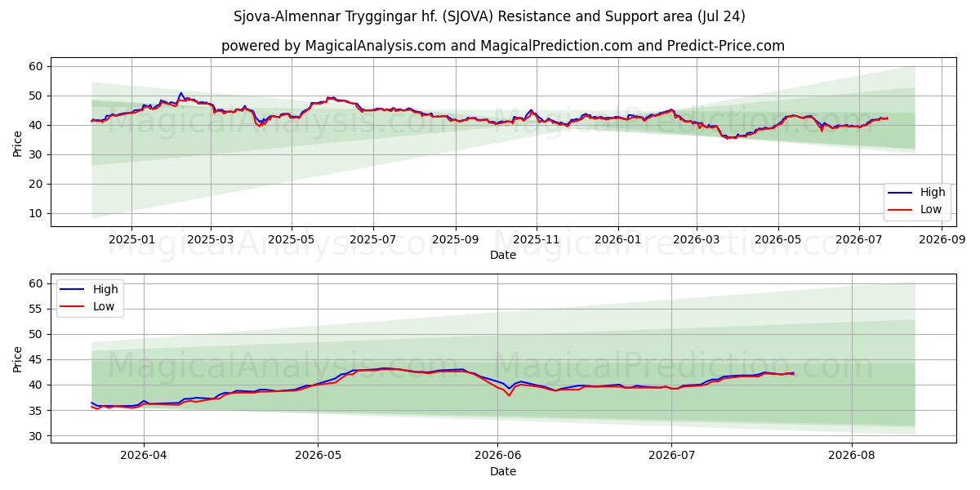Click 'High' in the top chart legend

click(933, 193)
